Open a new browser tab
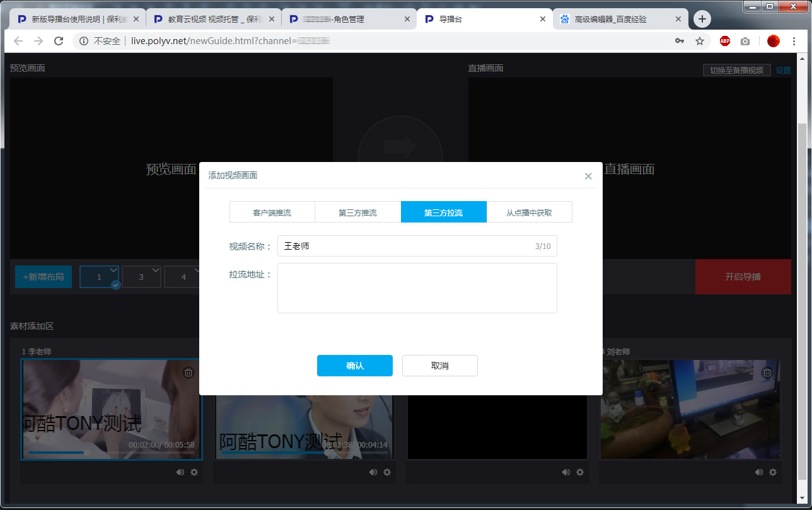 [x=702, y=19]
